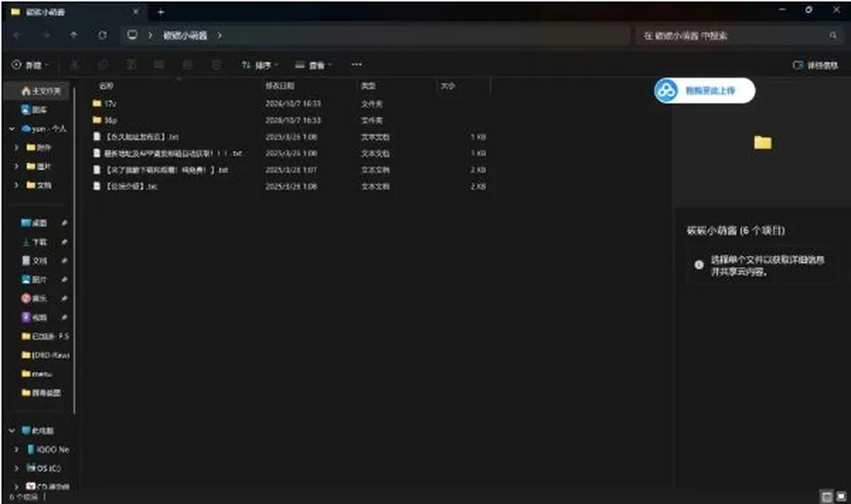Sort by the 类型 Type column header
851x504 pixels.
[x=368, y=86]
